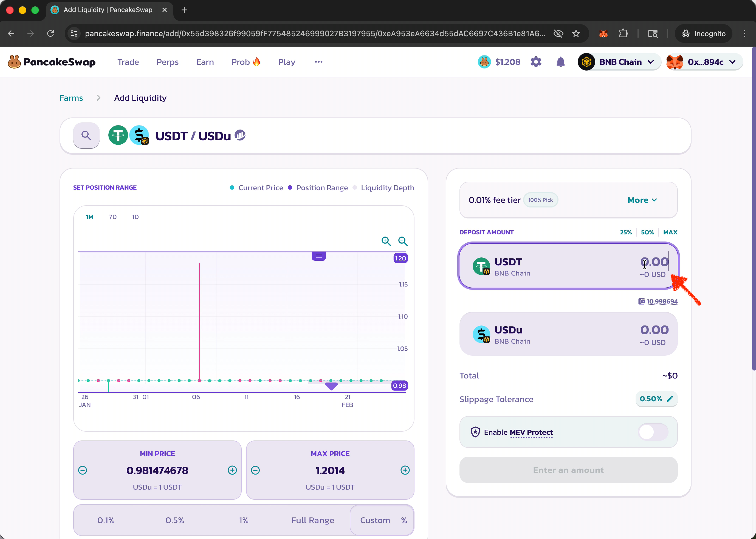Click the chart zoom-in magnifier icon
The image size is (756, 539).
(386, 241)
